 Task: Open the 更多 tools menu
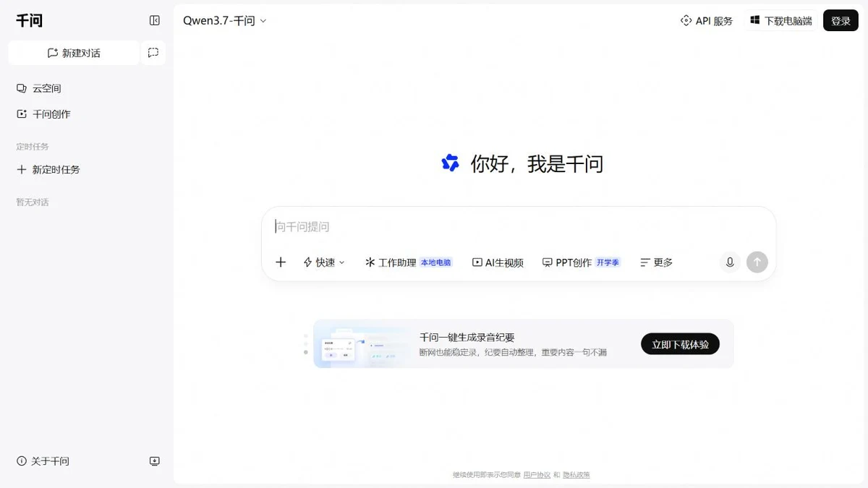657,262
